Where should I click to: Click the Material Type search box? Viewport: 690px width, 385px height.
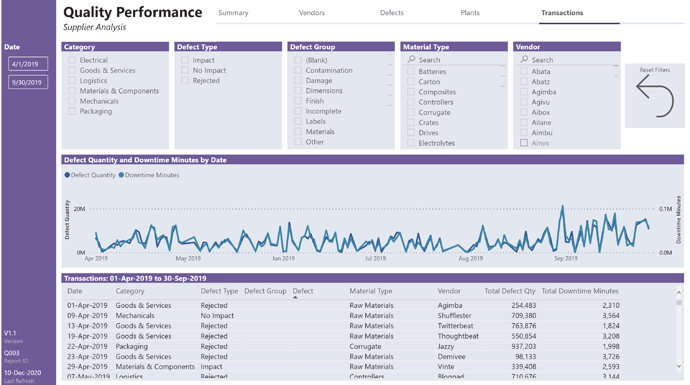[x=454, y=60]
